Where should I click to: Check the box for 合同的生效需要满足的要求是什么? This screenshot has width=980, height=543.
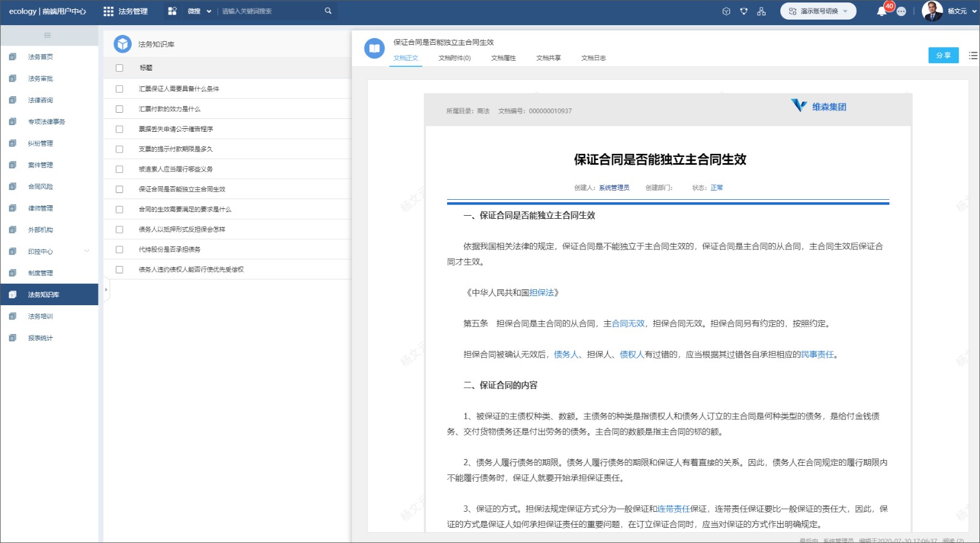(119, 210)
